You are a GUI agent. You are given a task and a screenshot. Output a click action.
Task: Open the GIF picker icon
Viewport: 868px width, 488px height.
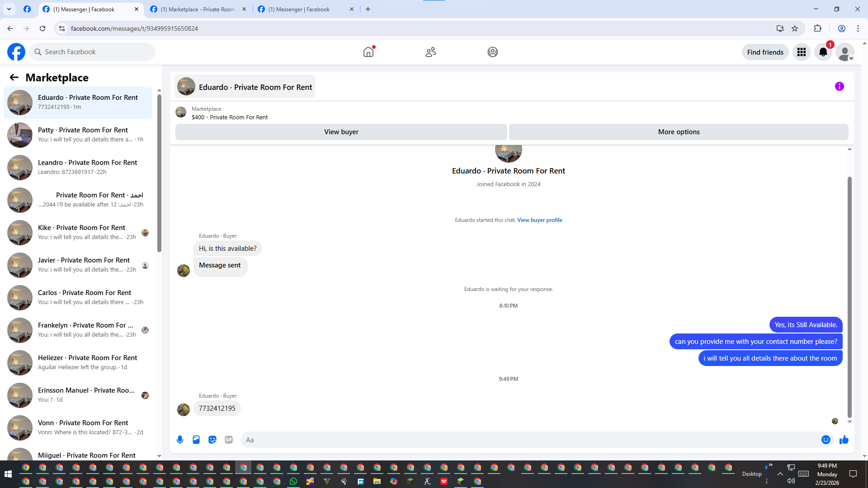pyautogui.click(x=229, y=440)
